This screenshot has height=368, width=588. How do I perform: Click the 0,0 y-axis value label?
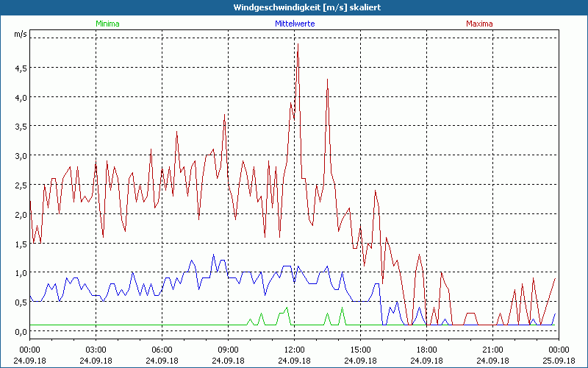pyautogui.click(x=21, y=332)
